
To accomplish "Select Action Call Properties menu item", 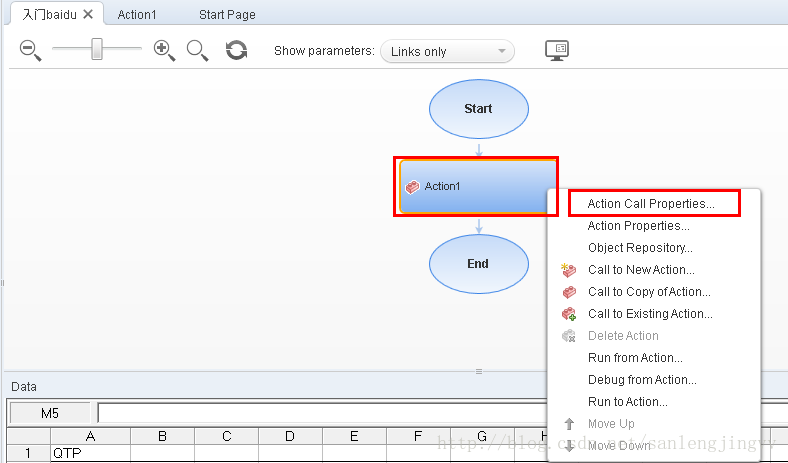I will click(x=651, y=204).
